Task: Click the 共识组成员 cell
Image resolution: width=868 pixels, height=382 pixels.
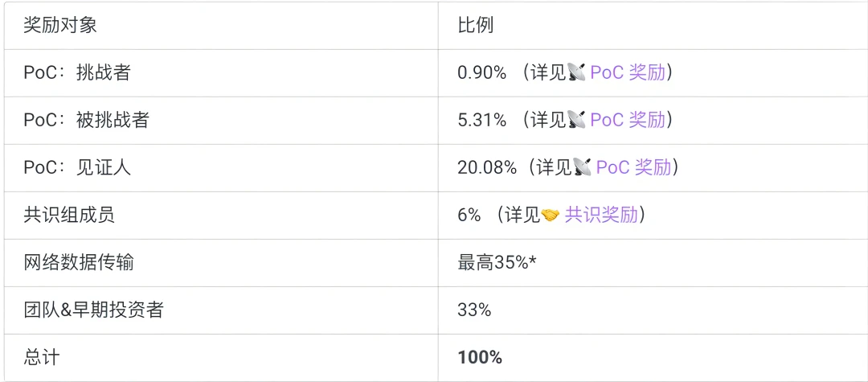Action: pyautogui.click(x=69, y=216)
